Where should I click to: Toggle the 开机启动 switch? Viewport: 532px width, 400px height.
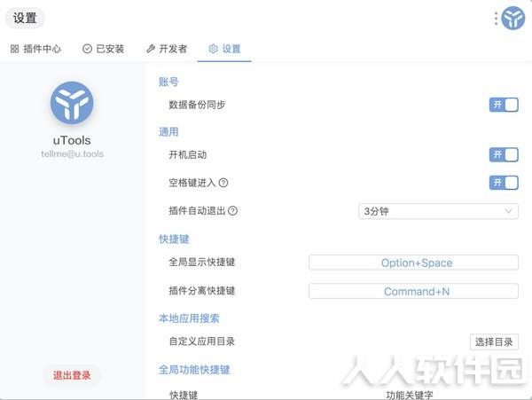504,154
